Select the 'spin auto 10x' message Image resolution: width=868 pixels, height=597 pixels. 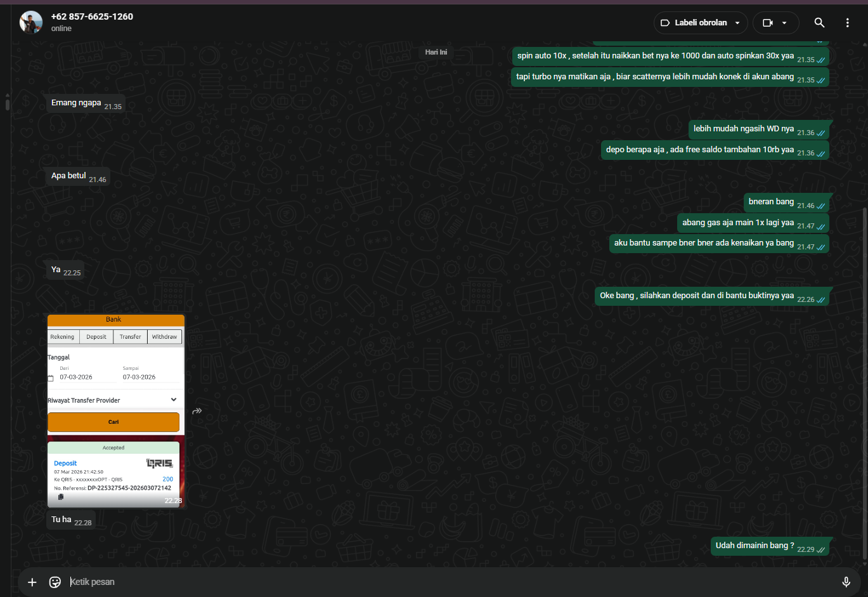(670, 56)
